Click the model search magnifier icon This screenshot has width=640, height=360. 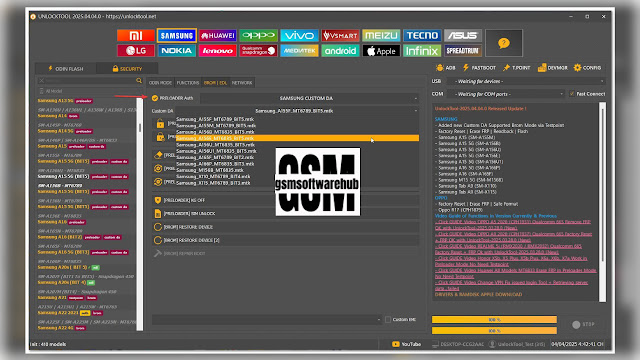coord(139,81)
